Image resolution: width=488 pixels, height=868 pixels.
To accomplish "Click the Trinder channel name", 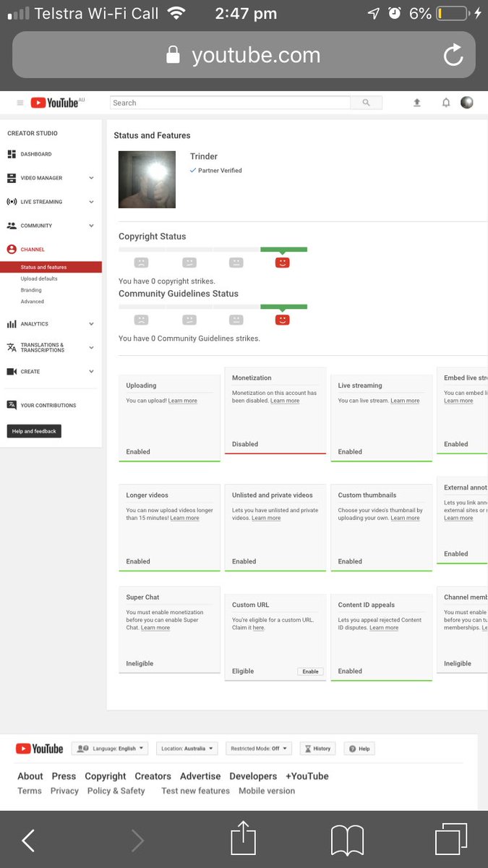I will [x=204, y=156].
